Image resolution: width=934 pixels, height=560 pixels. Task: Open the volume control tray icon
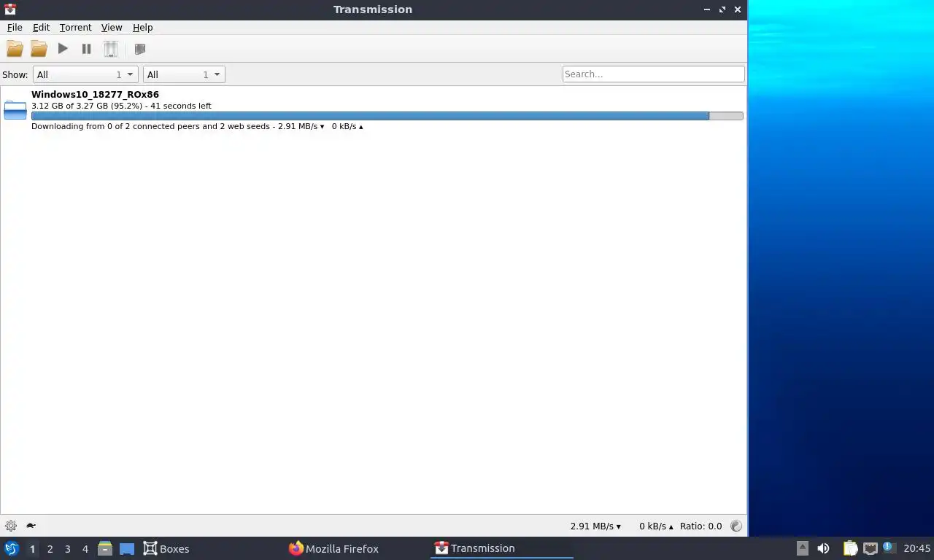[823, 548]
